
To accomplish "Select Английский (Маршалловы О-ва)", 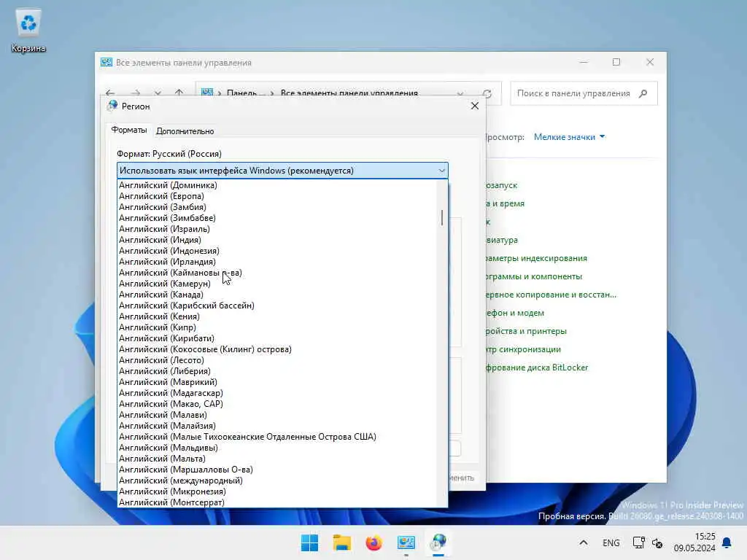I will tap(276, 470).
